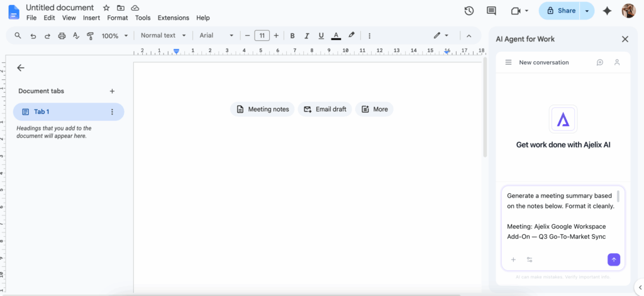
Task: Open Gemini sparkle icon
Action: pyautogui.click(x=607, y=11)
